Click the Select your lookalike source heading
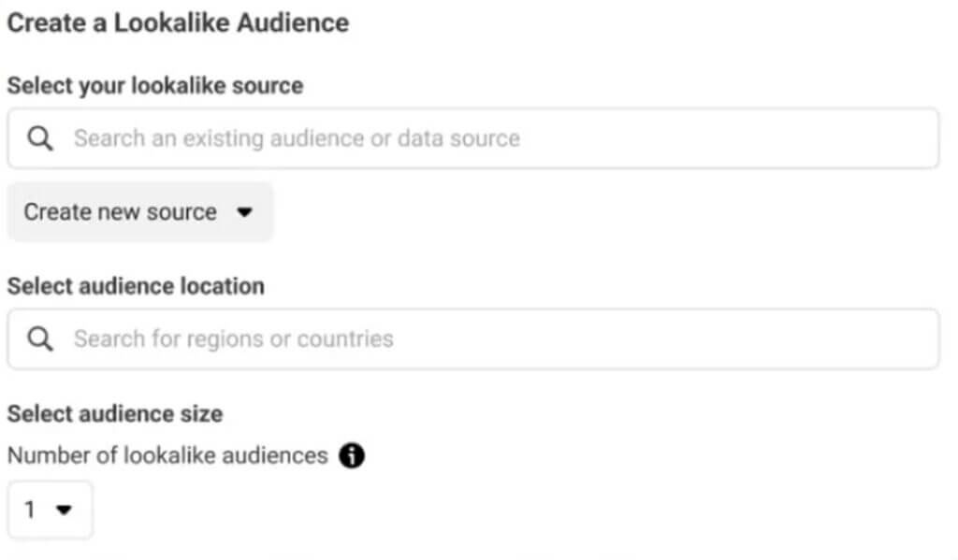 154,85
